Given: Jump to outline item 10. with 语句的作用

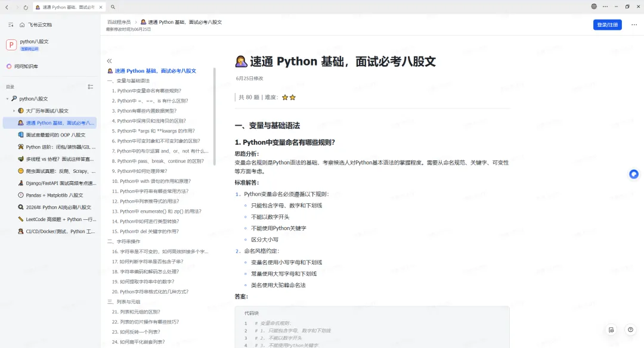Looking at the screenshot, I should (151, 181).
